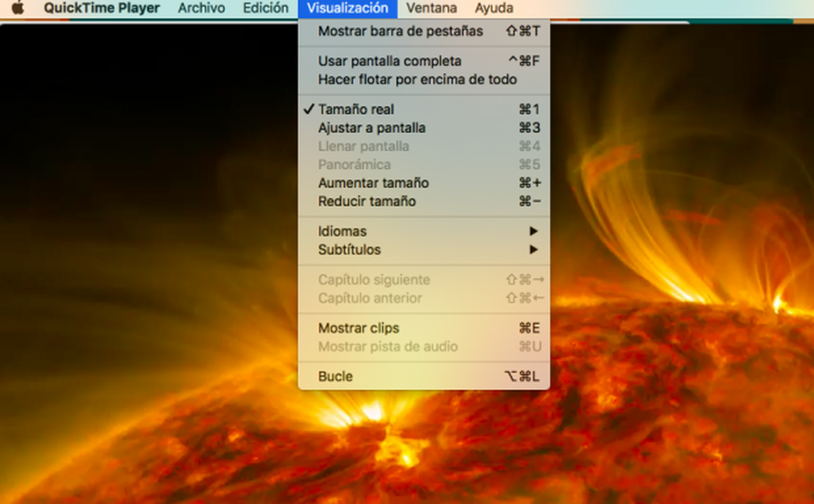Click the disabled Mostrar pista de audio item
The height and width of the screenshot is (504, 814).
(424, 347)
